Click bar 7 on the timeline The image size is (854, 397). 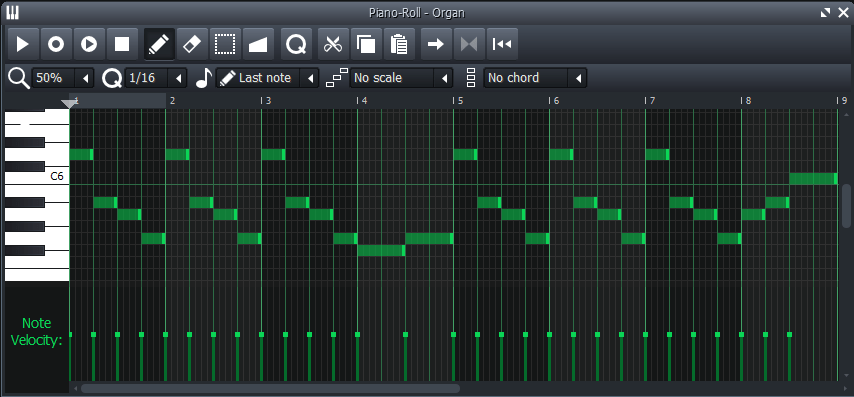(x=651, y=101)
